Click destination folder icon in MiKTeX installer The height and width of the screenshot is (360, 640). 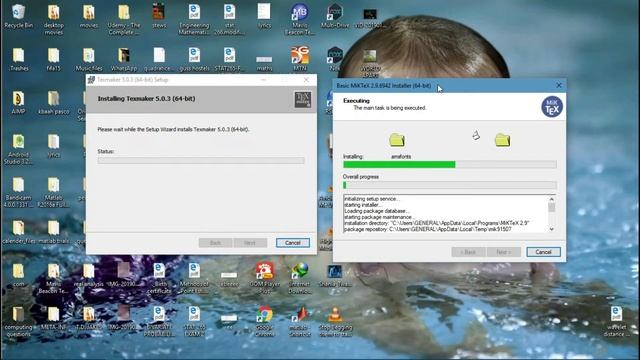502,140
